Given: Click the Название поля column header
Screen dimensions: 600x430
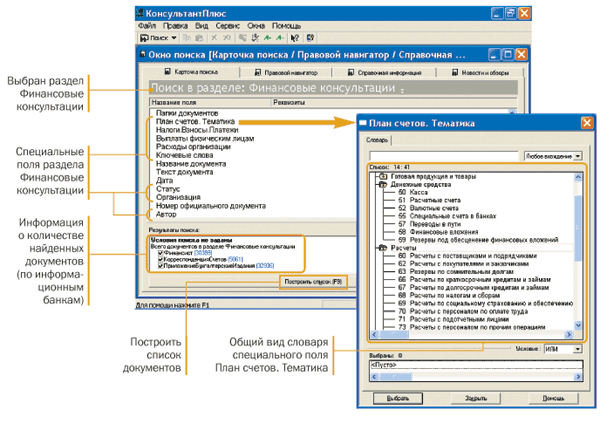Looking at the screenshot, I should [x=210, y=103].
